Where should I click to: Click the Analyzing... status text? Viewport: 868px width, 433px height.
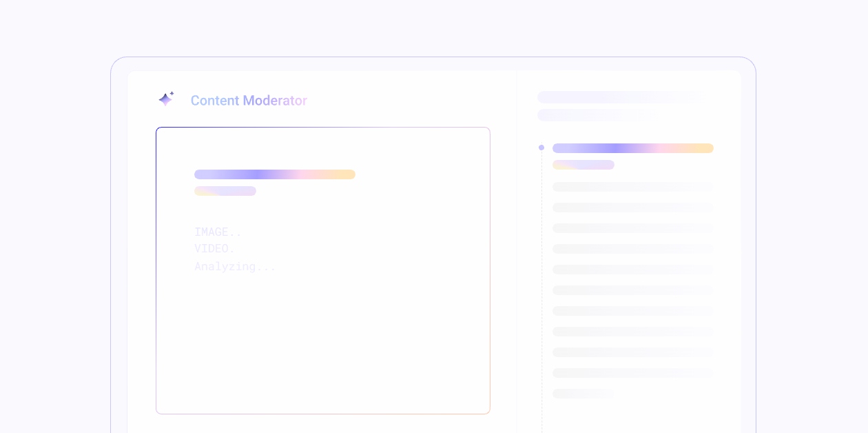(x=235, y=267)
